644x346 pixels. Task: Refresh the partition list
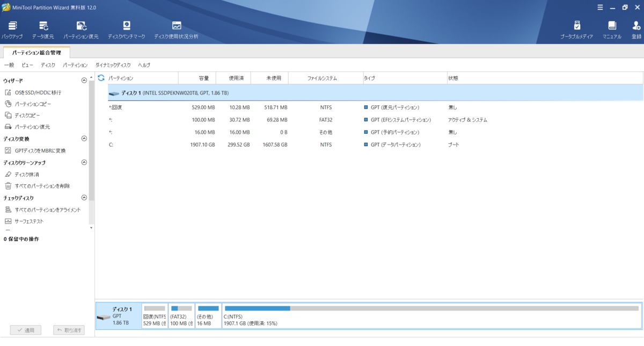(101, 78)
